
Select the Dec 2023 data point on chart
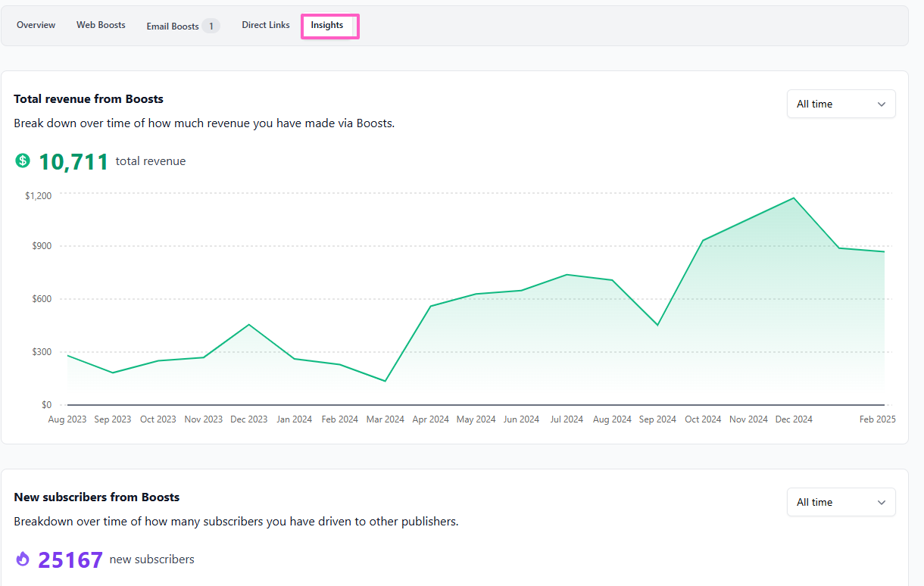(x=249, y=325)
